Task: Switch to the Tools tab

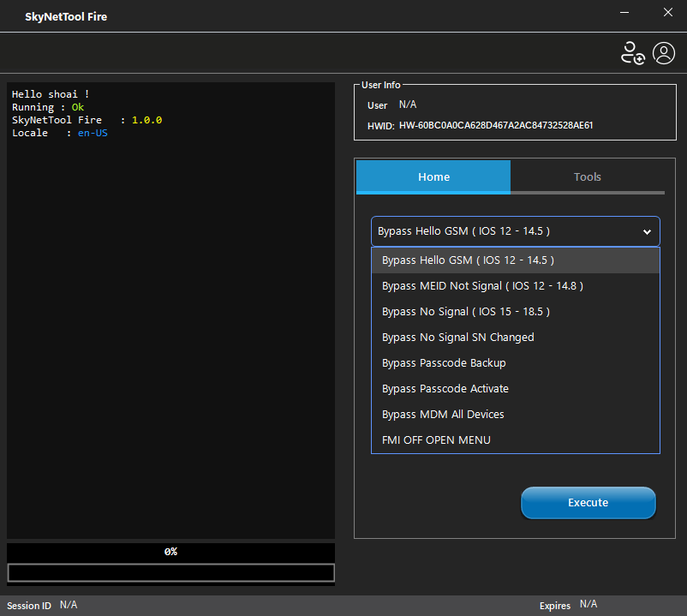Action: pos(587,176)
